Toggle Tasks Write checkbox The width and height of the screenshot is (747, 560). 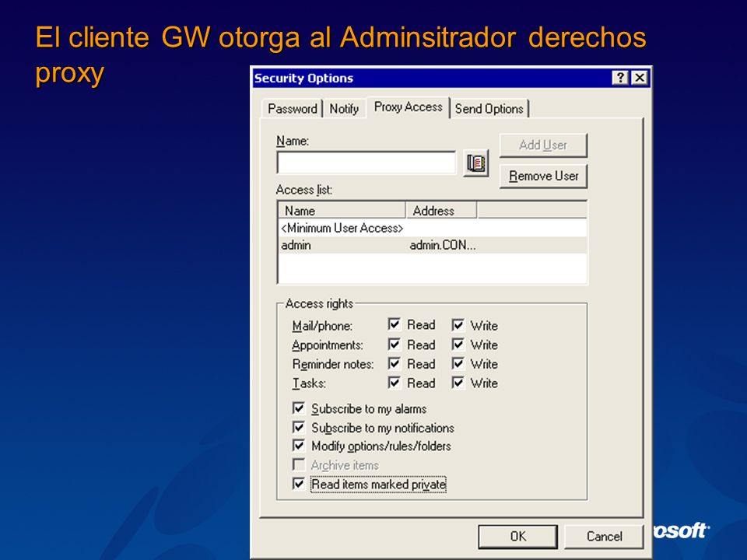click(458, 383)
